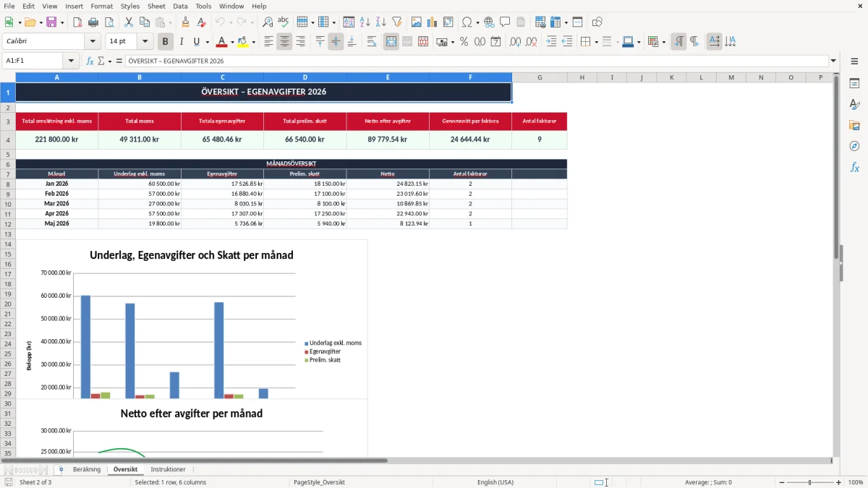Select column G header
The image size is (868, 488).
[540, 77]
